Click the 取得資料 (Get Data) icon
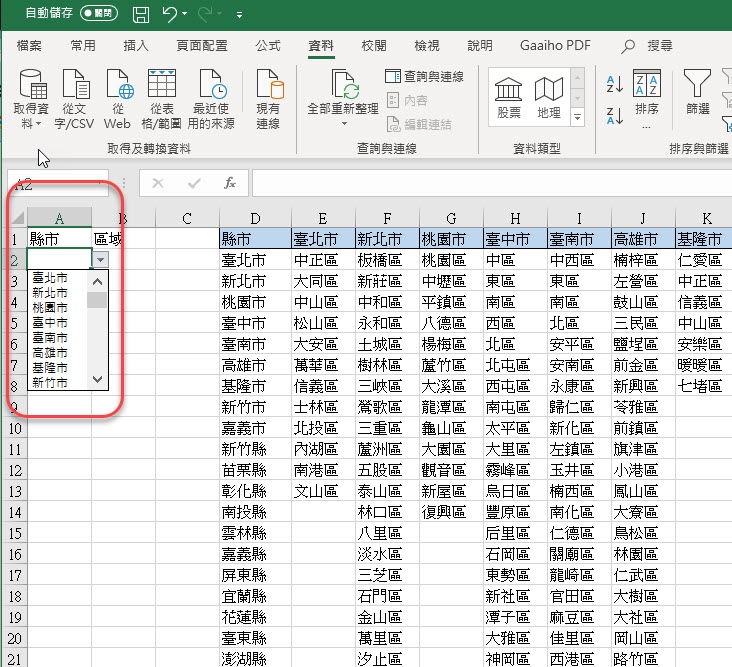This screenshot has width=732, height=667. 32,86
